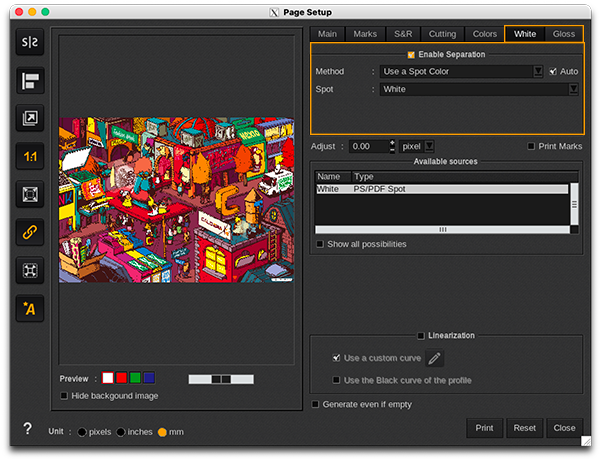Click the *A text annotation icon
The height and width of the screenshot is (459, 600).
click(x=30, y=309)
